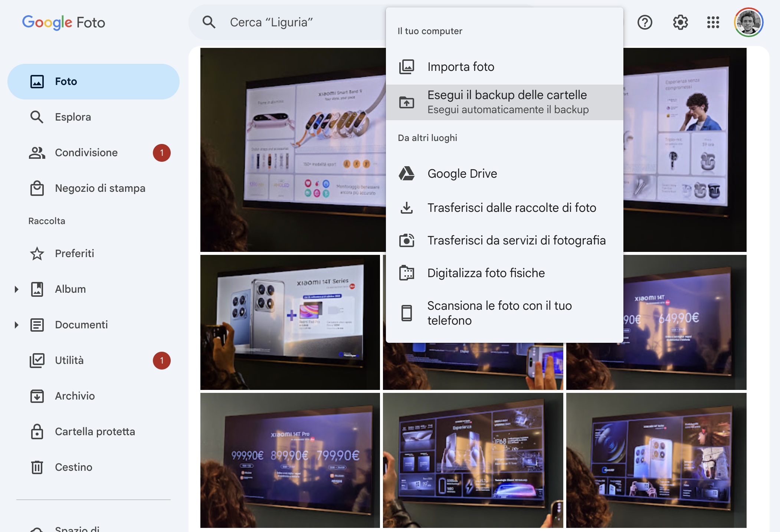Open the Xiaomi Smart Band 9 photo
Viewport: 780px width, 532px height.
[293, 150]
